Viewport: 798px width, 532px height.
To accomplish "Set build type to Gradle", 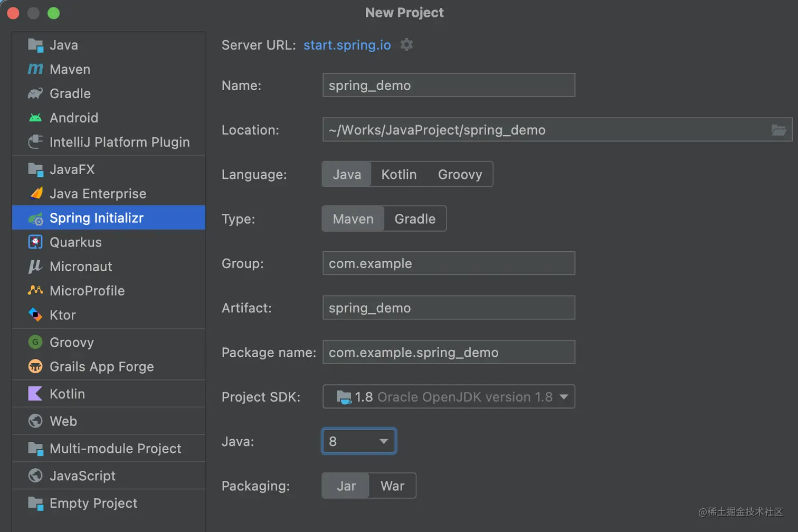I will [x=415, y=219].
